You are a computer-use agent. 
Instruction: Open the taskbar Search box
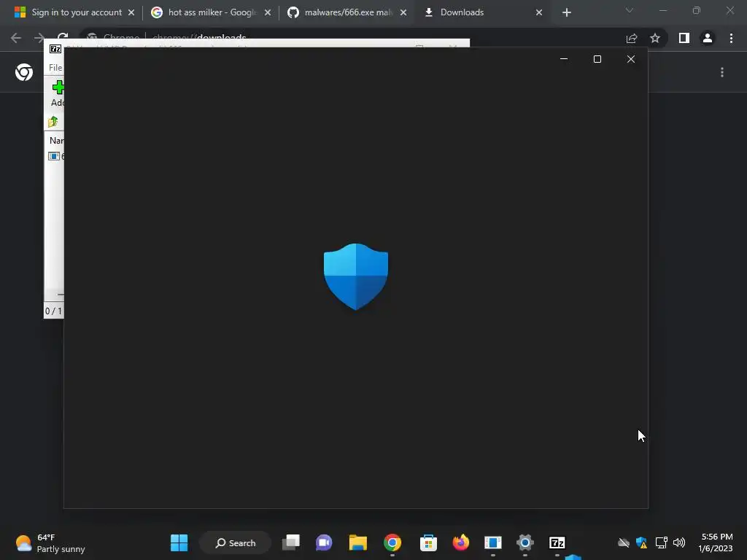pyautogui.click(x=236, y=542)
